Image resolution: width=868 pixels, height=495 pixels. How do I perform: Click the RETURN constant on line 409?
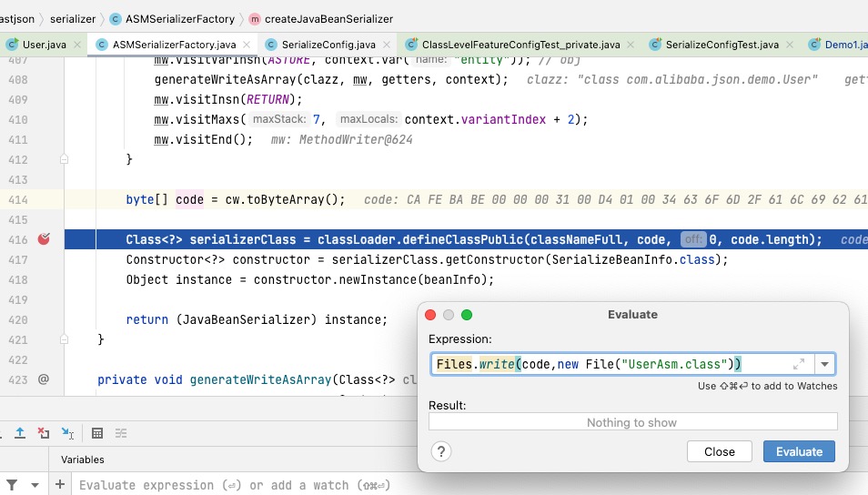(x=267, y=99)
